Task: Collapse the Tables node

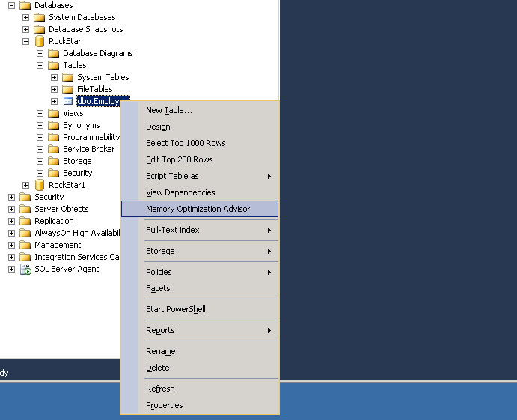Action: click(x=40, y=65)
